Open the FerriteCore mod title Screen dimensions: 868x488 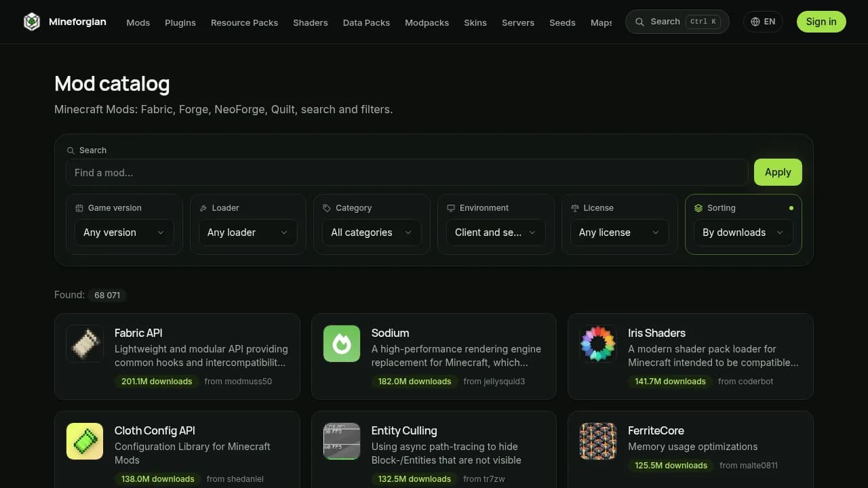(656, 430)
